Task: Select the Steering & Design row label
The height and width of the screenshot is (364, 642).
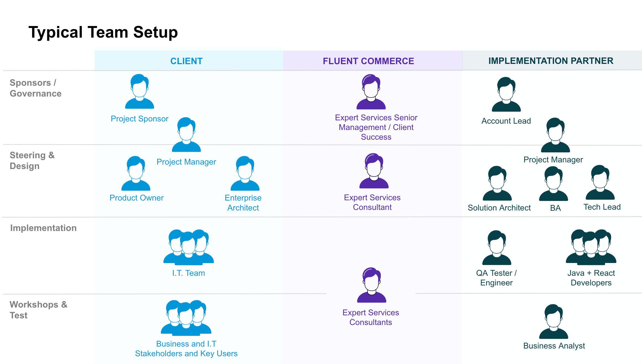Action: (32, 160)
